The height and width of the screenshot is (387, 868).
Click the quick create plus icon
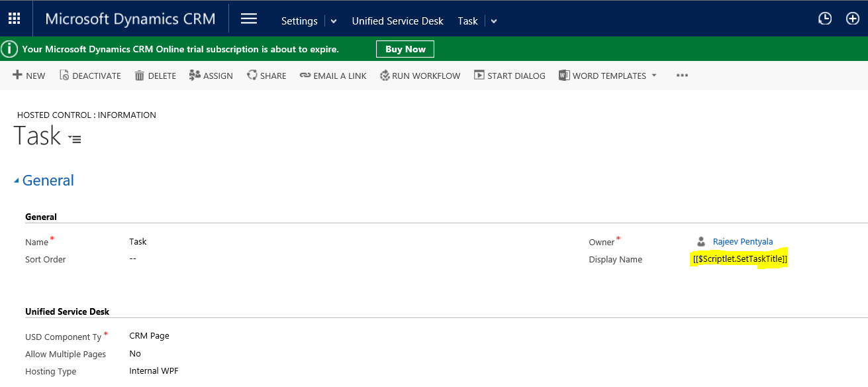point(853,19)
